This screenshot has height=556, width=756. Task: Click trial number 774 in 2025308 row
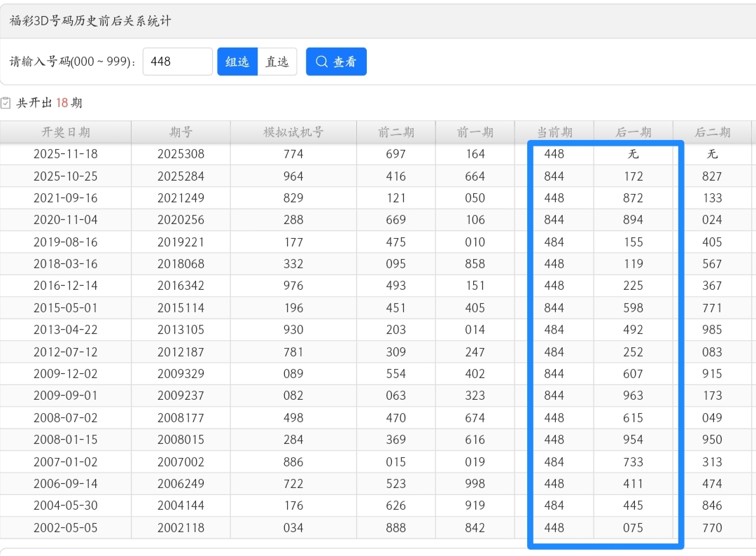(293, 154)
